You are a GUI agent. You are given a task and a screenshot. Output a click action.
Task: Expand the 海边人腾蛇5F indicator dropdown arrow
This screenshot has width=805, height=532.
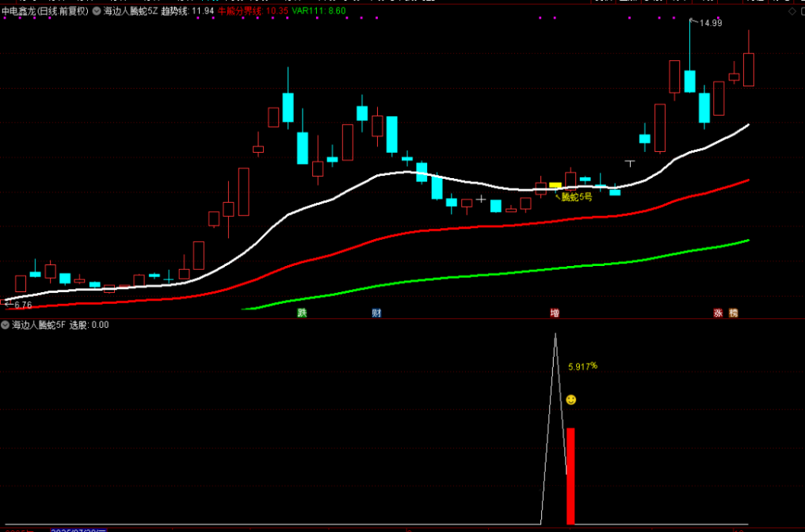(6, 325)
